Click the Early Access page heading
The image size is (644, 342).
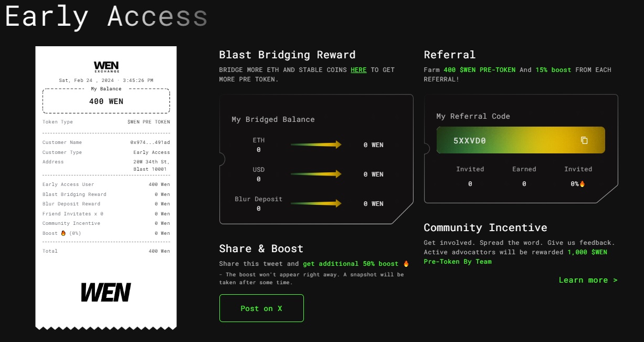coord(106,16)
